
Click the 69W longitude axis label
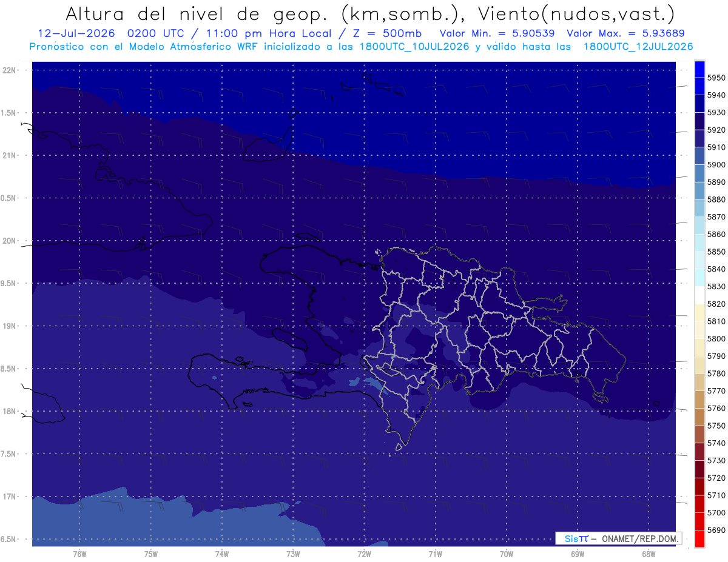pos(578,554)
